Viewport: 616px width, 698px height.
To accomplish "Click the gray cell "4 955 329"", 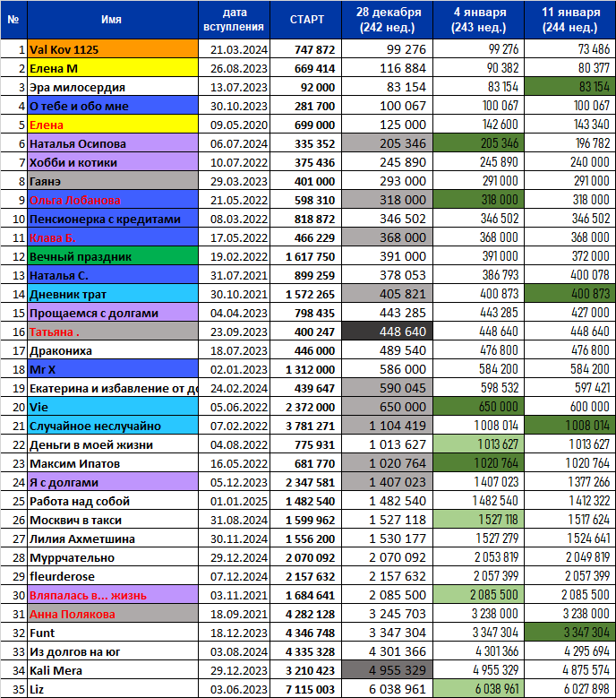I will pyautogui.click(x=388, y=670).
